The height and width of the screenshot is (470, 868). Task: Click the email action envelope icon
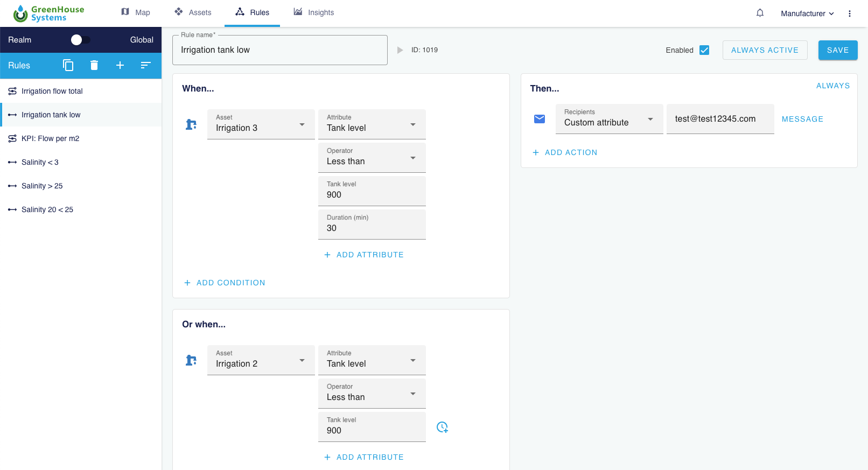[x=540, y=119]
